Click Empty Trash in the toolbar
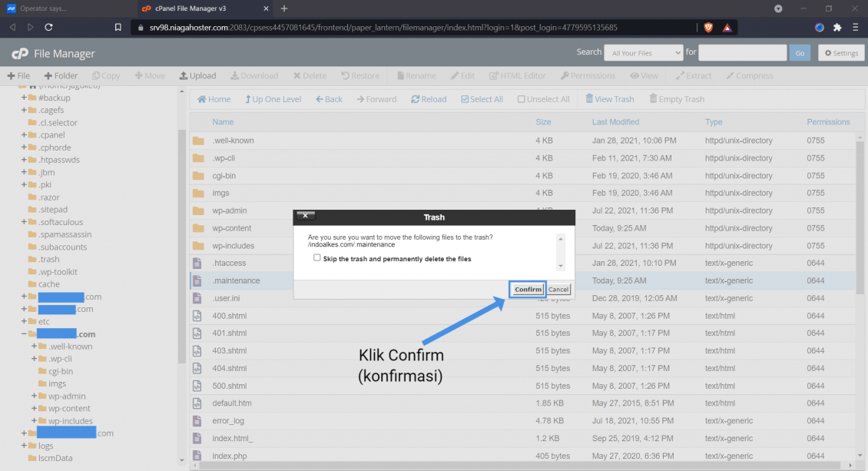 click(x=677, y=98)
